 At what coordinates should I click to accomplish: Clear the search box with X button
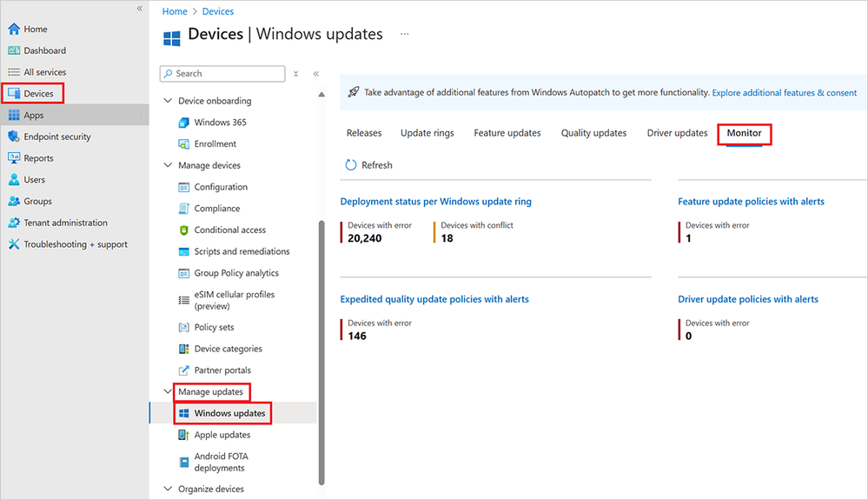pos(296,74)
